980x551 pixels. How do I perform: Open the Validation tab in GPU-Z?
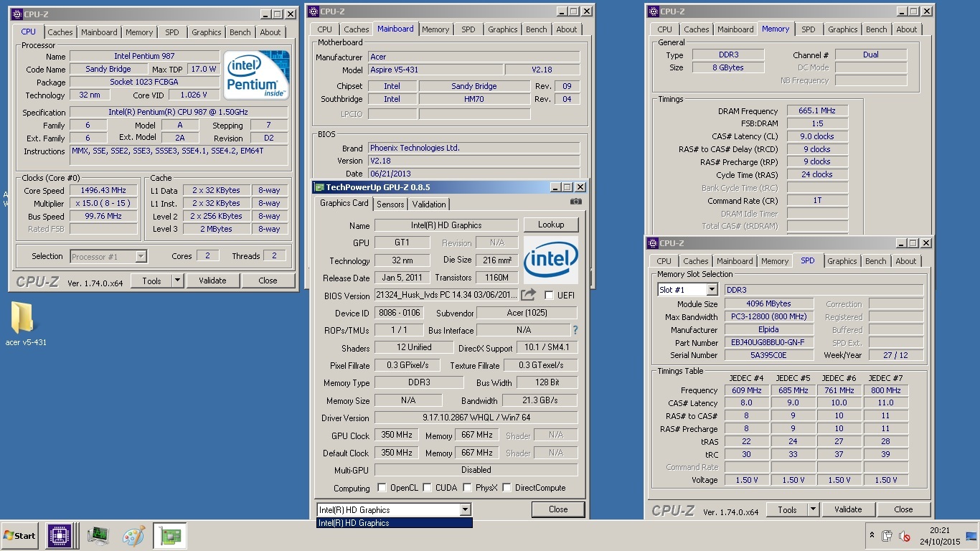(x=429, y=204)
